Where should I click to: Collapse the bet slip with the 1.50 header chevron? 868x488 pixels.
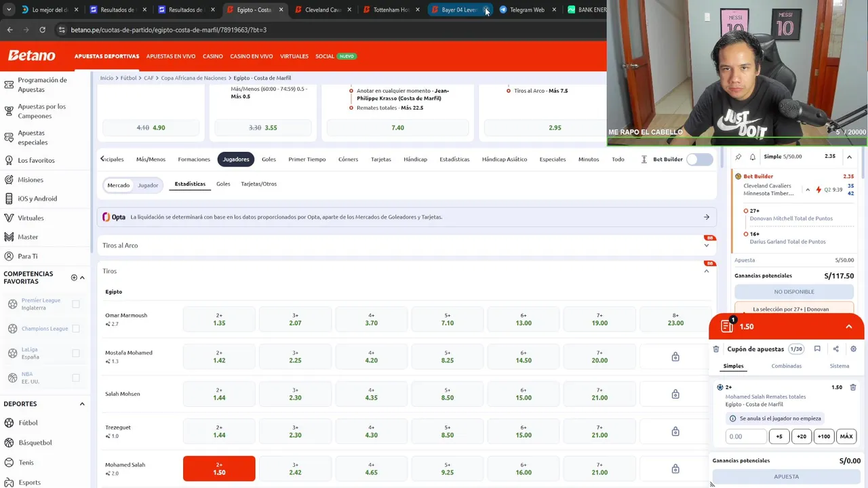tap(848, 327)
